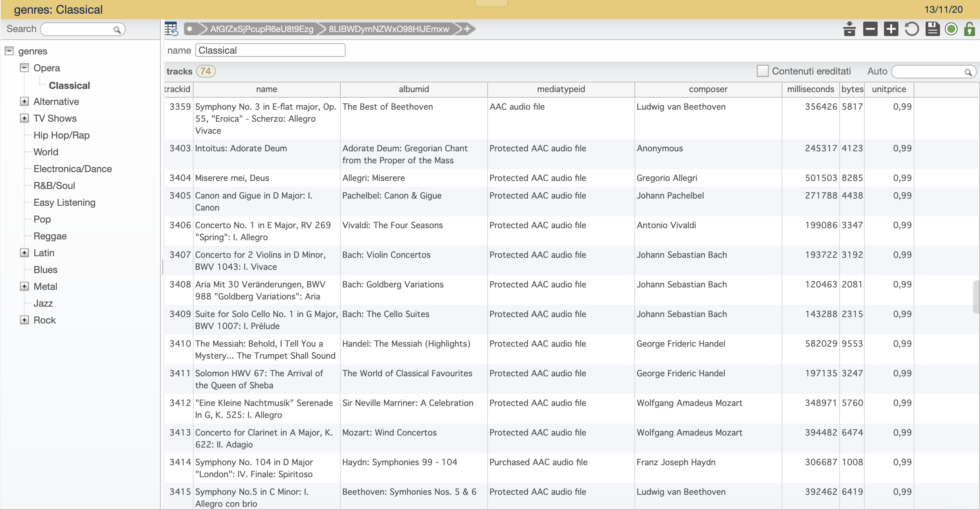
Task: Sort by the mediatypeid column header
Action: pyautogui.click(x=561, y=89)
